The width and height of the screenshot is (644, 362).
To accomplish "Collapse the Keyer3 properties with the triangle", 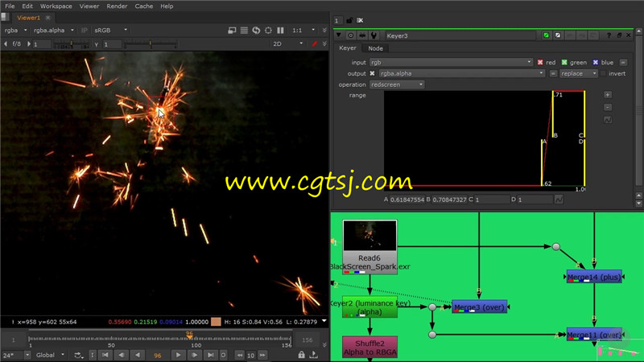I will (338, 35).
